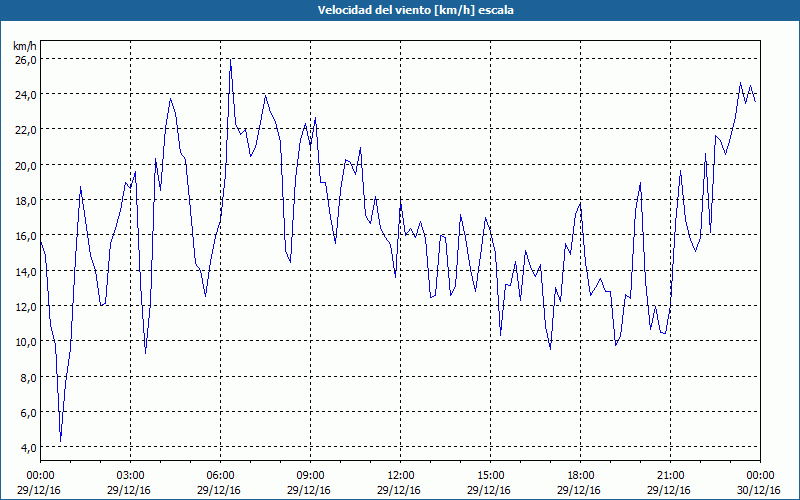Viewport: 800px width, 500px height.
Task: Click the 24,0 y-axis value
Action: click(x=25, y=94)
